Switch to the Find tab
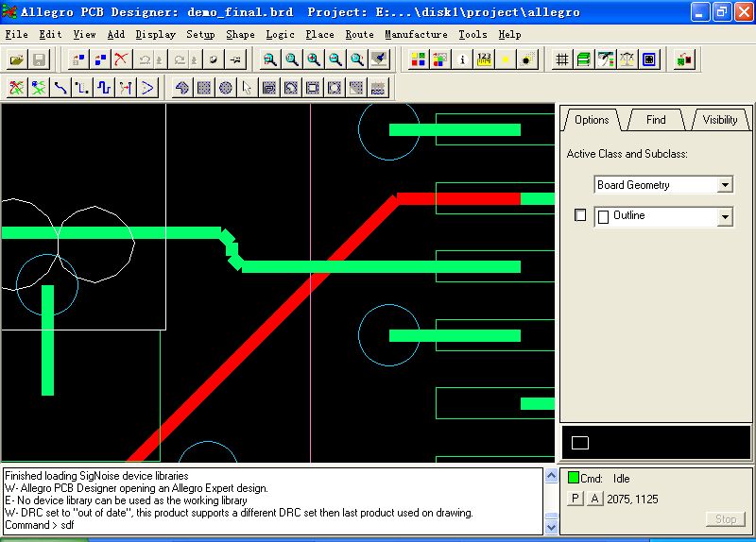This screenshot has height=542, width=756. click(x=656, y=120)
